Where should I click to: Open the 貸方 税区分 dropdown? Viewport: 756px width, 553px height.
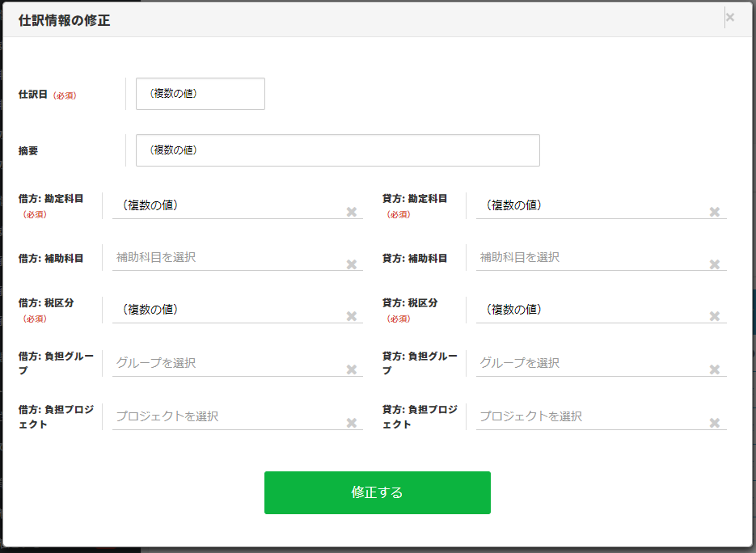coord(590,310)
